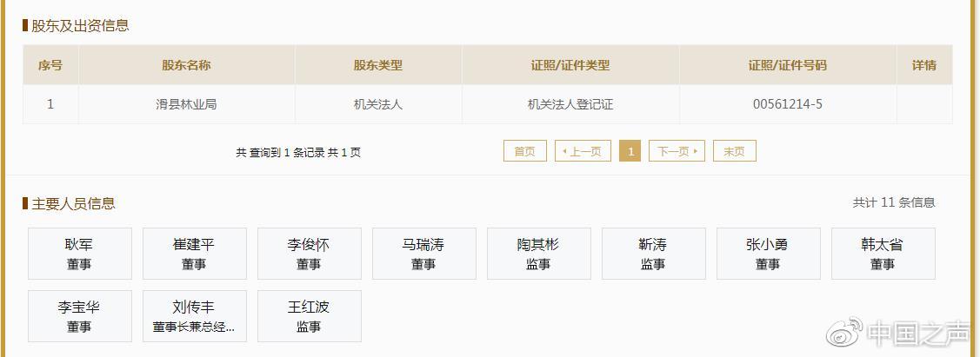Click the 首页 pagination button
Screen dimensions: 980x357
click(524, 151)
